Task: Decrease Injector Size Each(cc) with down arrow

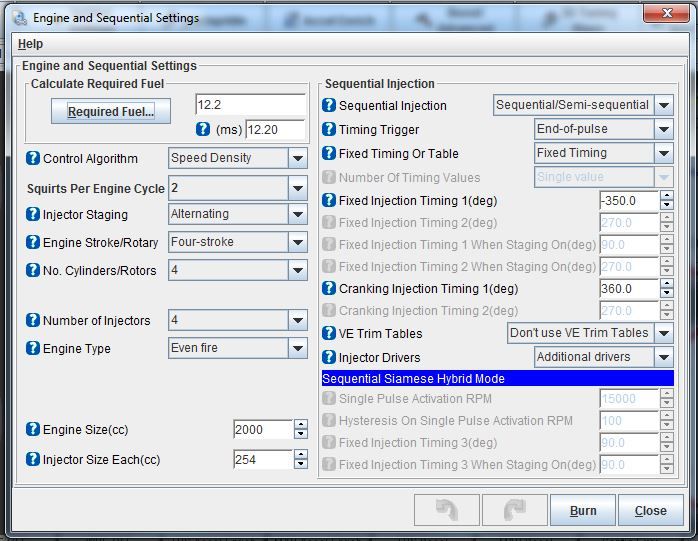Action: click(301, 464)
